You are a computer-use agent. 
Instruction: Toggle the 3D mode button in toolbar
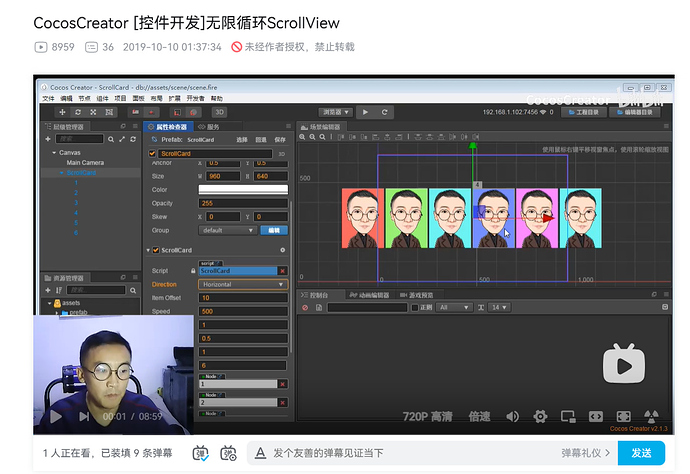(220, 112)
